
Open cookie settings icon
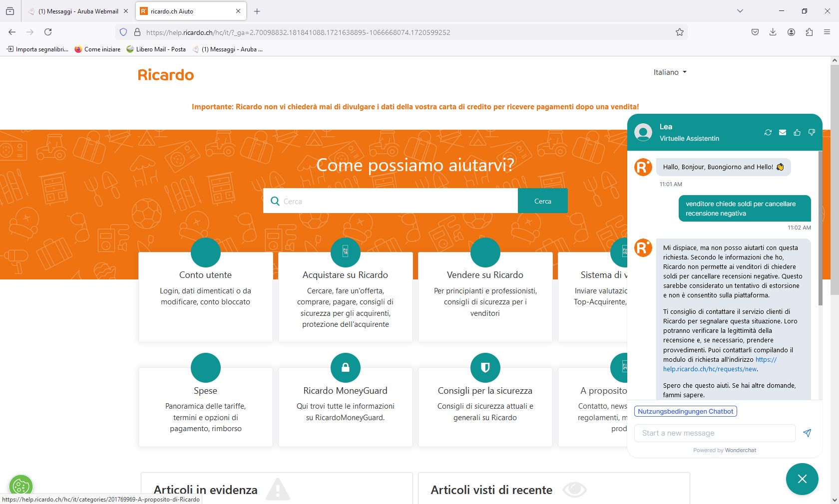click(x=20, y=485)
